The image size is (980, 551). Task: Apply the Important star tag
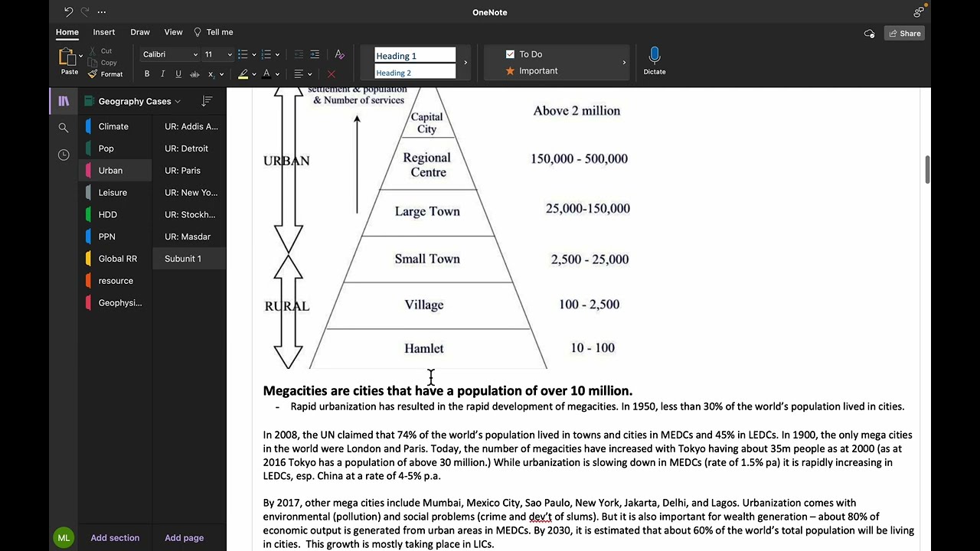click(x=531, y=70)
